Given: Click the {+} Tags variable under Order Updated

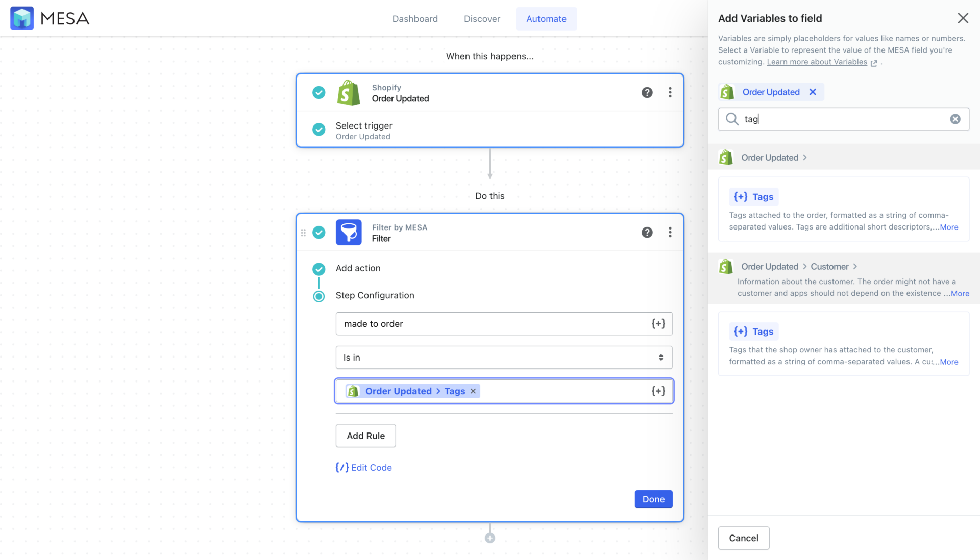Looking at the screenshot, I should pyautogui.click(x=753, y=196).
